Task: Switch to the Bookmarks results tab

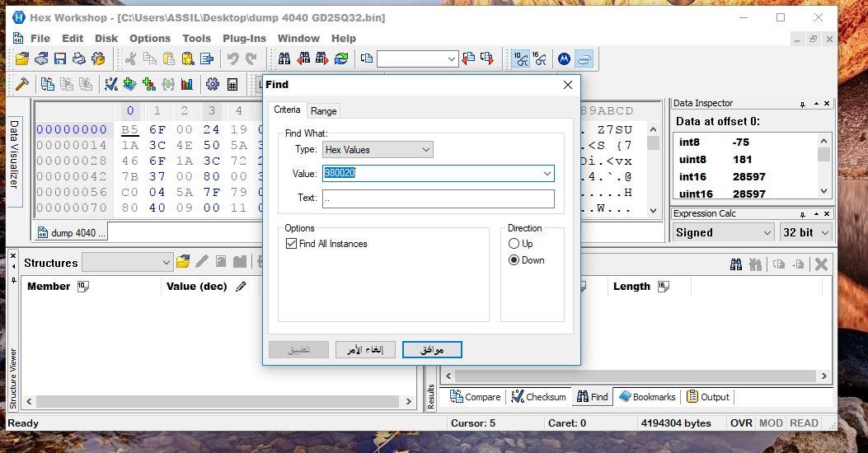Action: point(647,397)
